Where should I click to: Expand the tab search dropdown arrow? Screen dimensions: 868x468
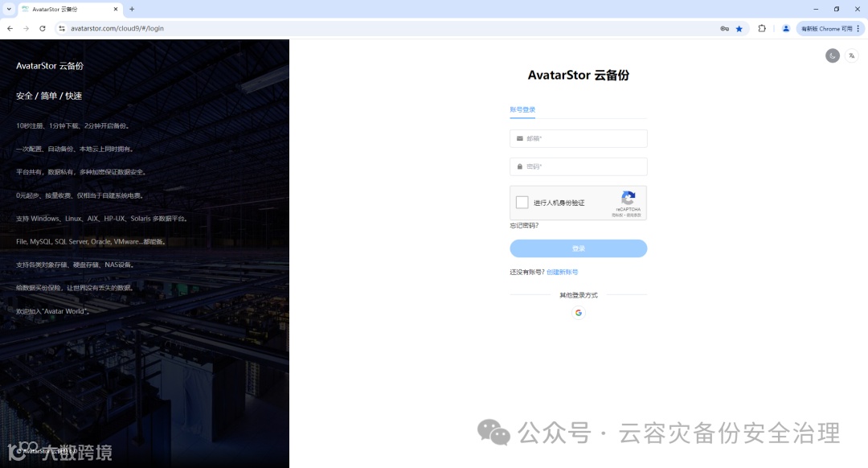[x=9, y=9]
